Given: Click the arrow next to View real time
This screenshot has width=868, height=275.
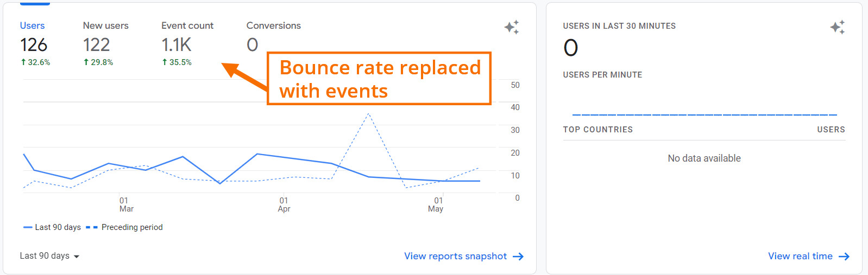Looking at the screenshot, I should 844,257.
